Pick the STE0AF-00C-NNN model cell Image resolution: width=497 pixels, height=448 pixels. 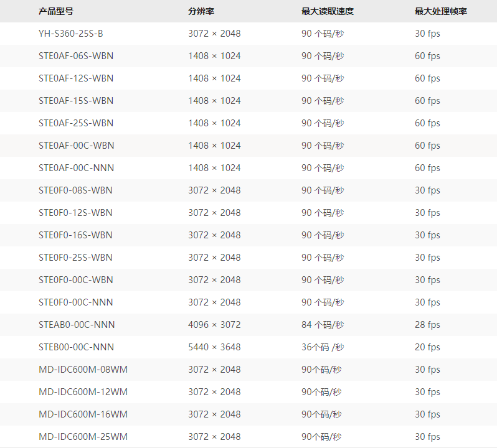(x=76, y=168)
